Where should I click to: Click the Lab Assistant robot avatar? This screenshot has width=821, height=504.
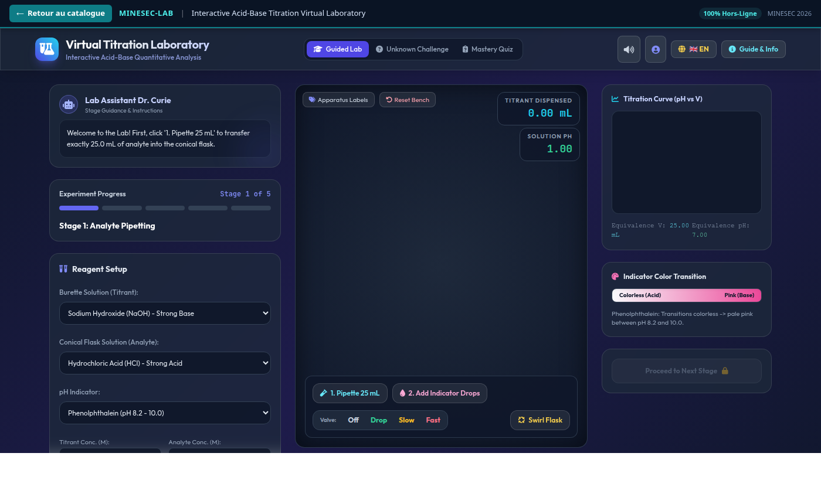(69, 104)
